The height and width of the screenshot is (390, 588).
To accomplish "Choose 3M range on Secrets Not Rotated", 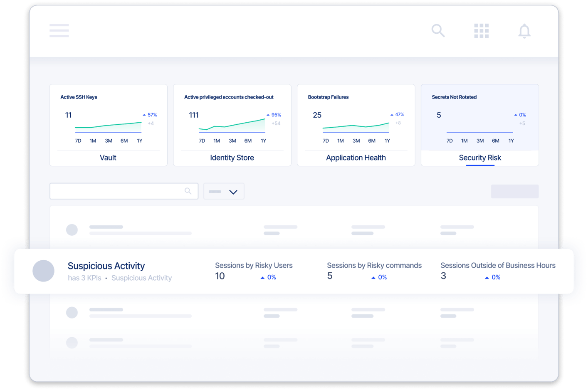I will 480,141.
